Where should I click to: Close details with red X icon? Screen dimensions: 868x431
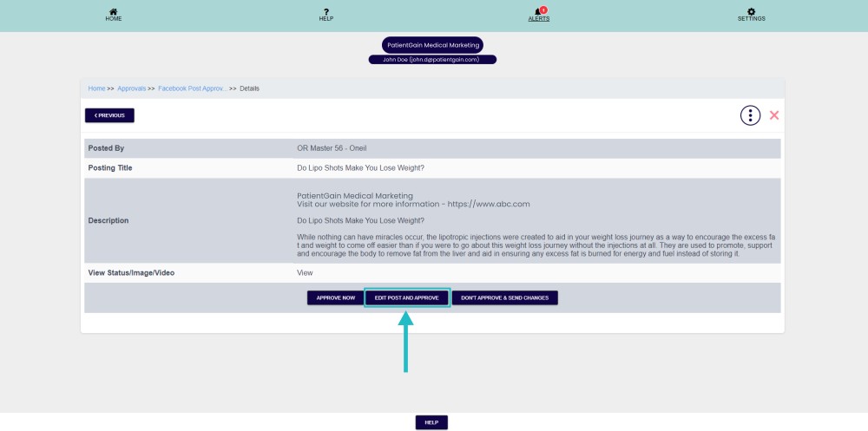point(774,115)
